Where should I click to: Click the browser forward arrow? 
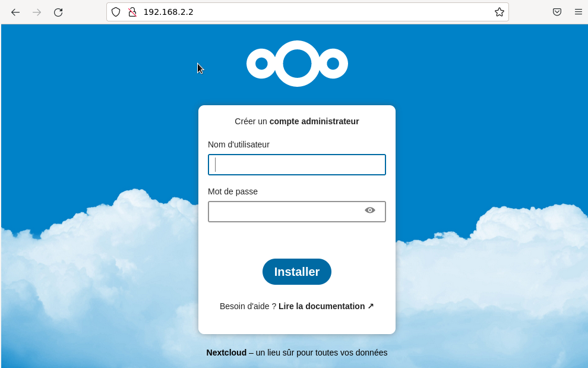pos(37,12)
